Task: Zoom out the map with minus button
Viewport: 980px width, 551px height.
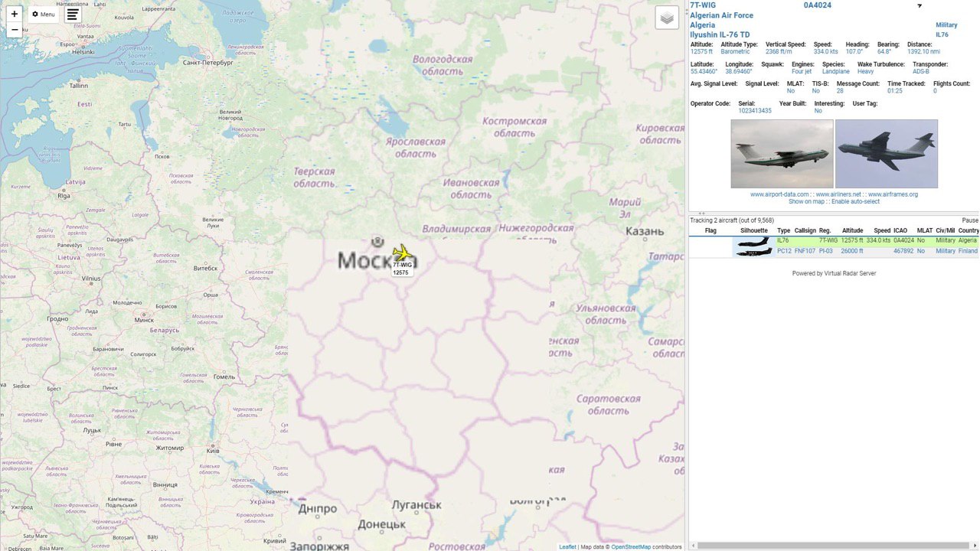Action: pyautogui.click(x=14, y=30)
